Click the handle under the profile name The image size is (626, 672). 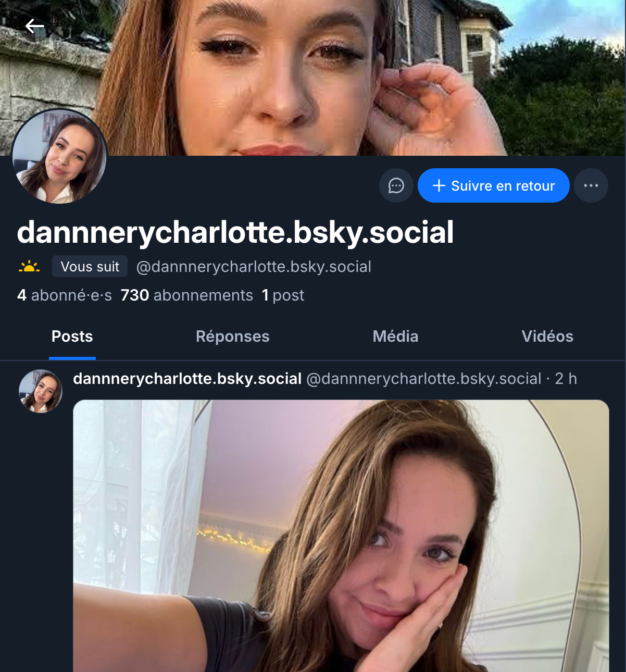254,267
